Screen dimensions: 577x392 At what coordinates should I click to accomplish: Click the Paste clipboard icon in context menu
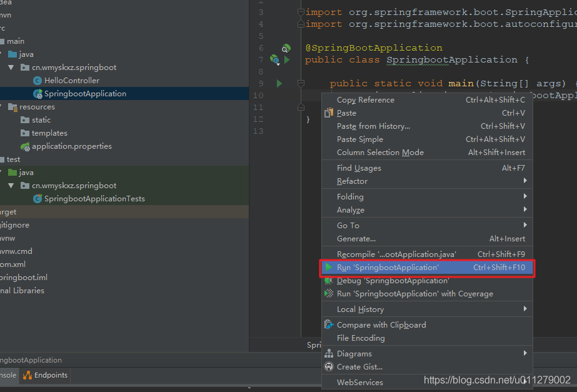tap(329, 113)
